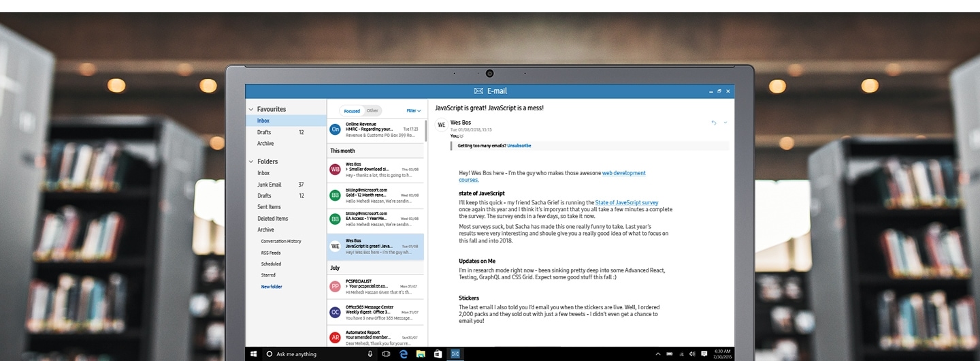Open the Store taskbar icon

(x=438, y=354)
